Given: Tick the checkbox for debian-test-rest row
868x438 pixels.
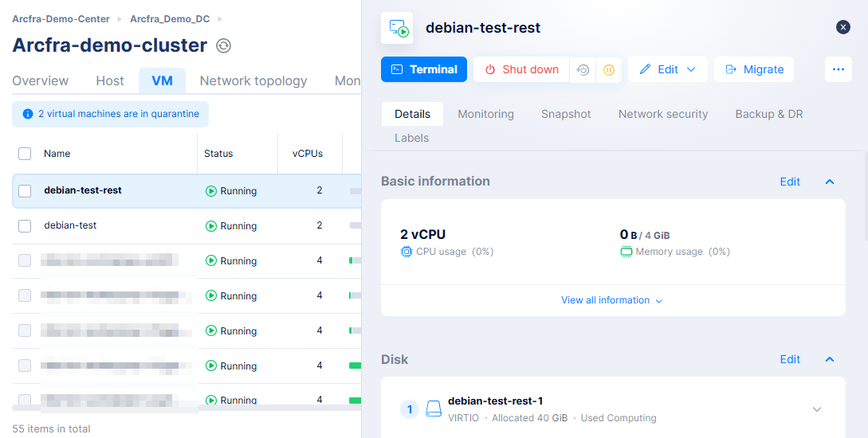Looking at the screenshot, I should 25,191.
